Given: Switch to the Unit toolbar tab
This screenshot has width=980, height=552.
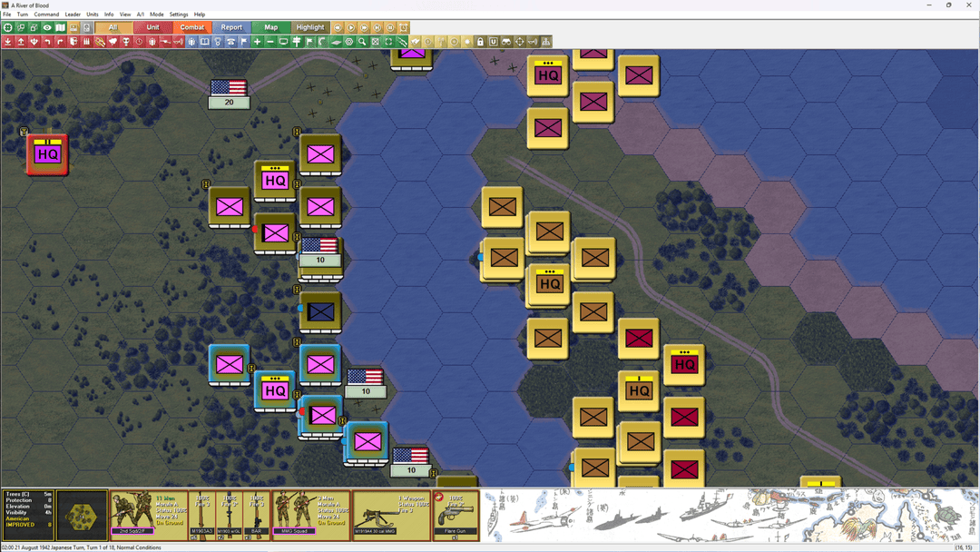Looking at the screenshot, I should 153,27.
